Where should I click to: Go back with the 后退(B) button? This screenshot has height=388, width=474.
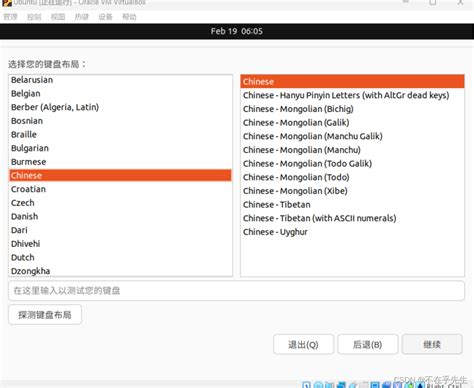coord(368,344)
